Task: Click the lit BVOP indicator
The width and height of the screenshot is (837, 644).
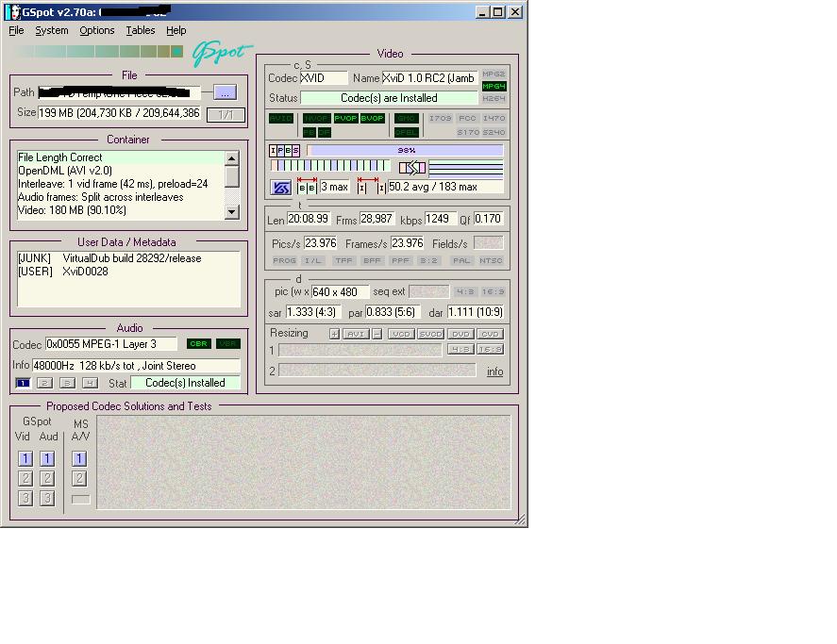Action: [x=372, y=118]
